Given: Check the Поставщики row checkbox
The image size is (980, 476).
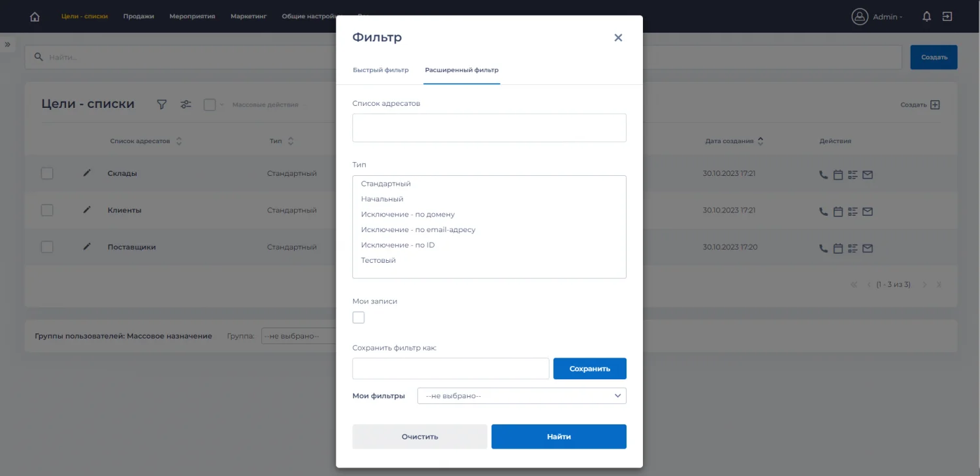Looking at the screenshot, I should pyautogui.click(x=47, y=247).
